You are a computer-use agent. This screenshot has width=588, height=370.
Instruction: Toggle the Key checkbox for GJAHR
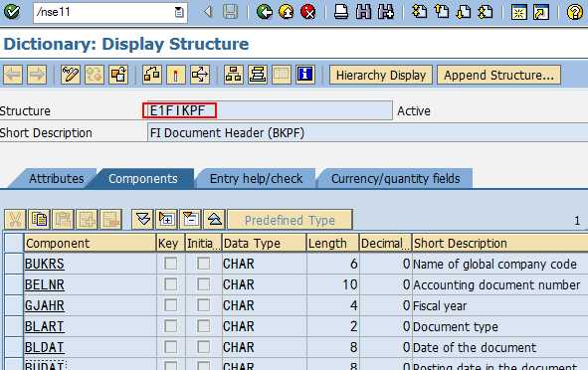pos(170,305)
